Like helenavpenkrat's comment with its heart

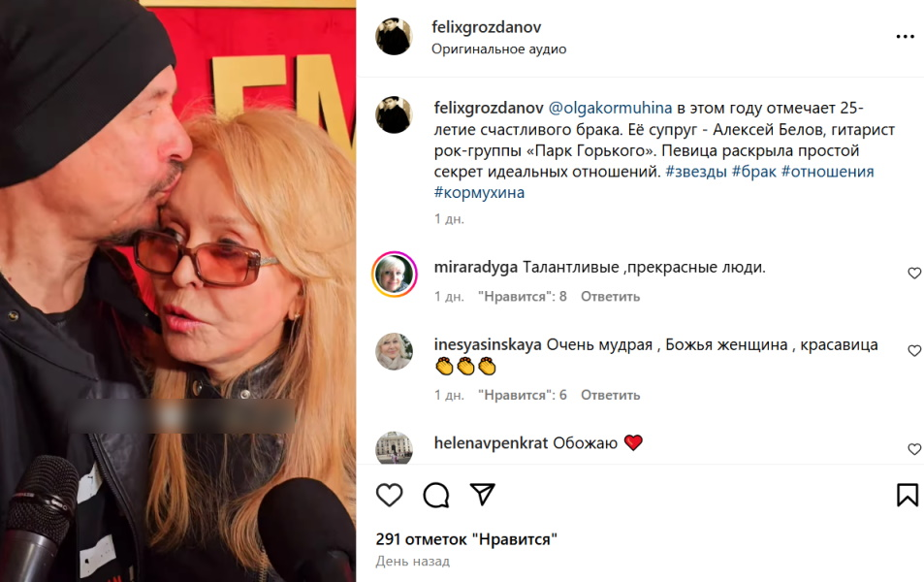914,449
